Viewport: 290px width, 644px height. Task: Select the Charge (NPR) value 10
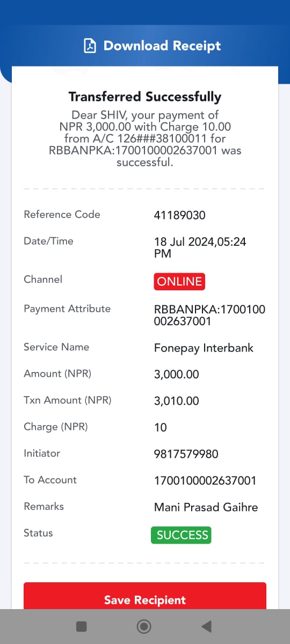161,428
